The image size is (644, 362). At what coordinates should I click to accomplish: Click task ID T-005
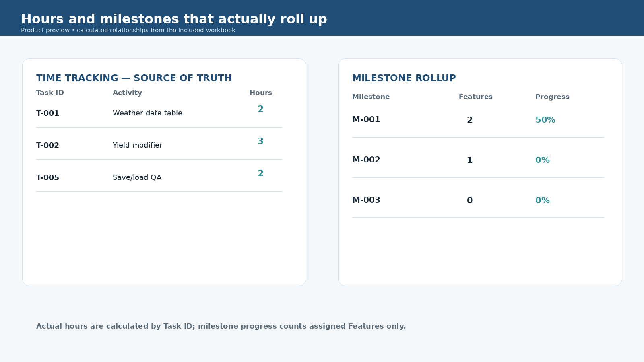(x=47, y=177)
